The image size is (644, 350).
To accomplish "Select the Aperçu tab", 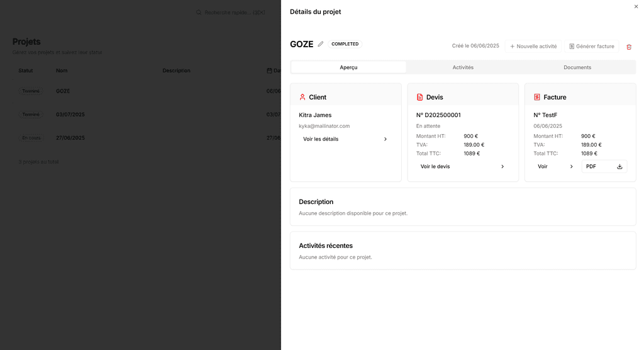I will click(x=348, y=67).
